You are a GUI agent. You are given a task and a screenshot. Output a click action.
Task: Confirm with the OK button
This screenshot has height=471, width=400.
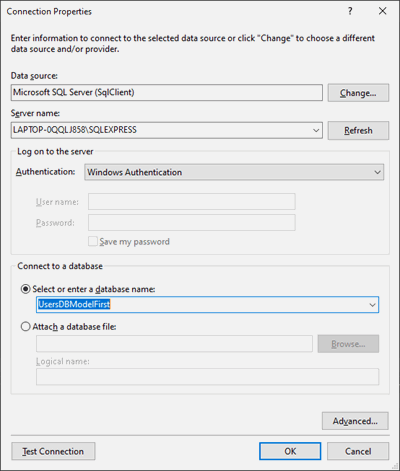(290, 451)
